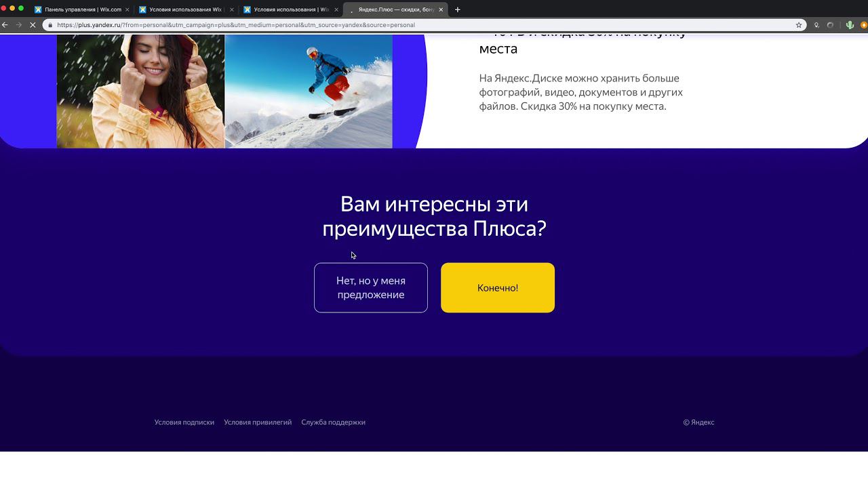868x488 pixels.
Task: View site security padlock info
Action: pos(50,25)
